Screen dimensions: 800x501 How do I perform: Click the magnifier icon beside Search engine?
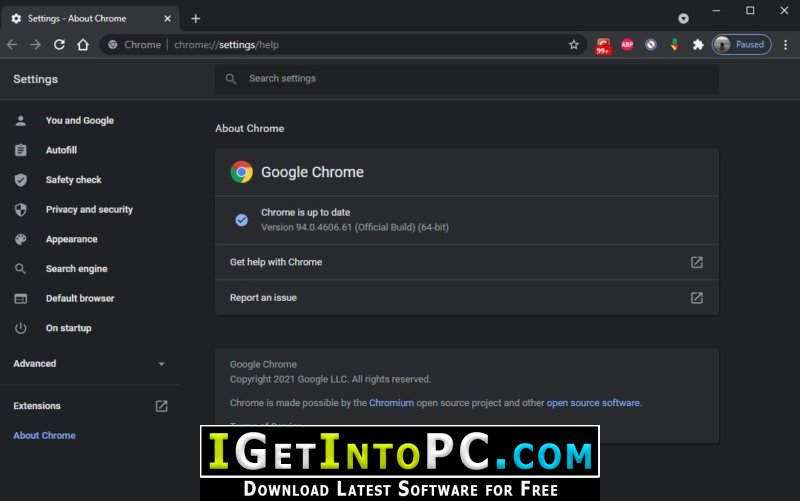pyautogui.click(x=20, y=268)
